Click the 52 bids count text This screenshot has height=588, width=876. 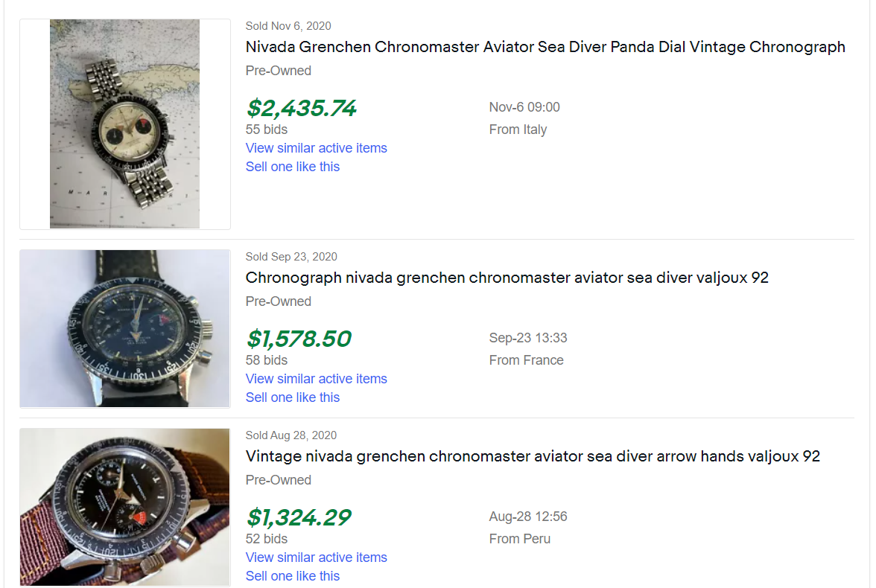click(x=266, y=539)
